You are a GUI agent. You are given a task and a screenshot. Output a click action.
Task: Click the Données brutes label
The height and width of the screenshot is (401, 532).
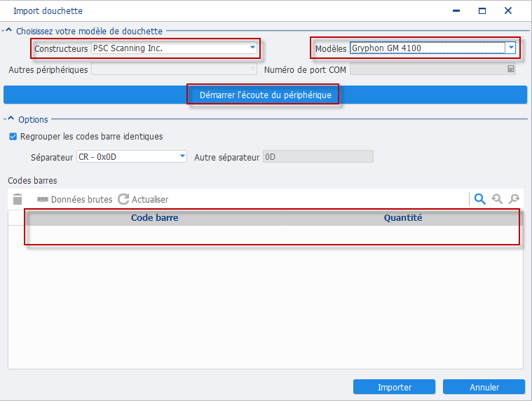[x=82, y=200]
